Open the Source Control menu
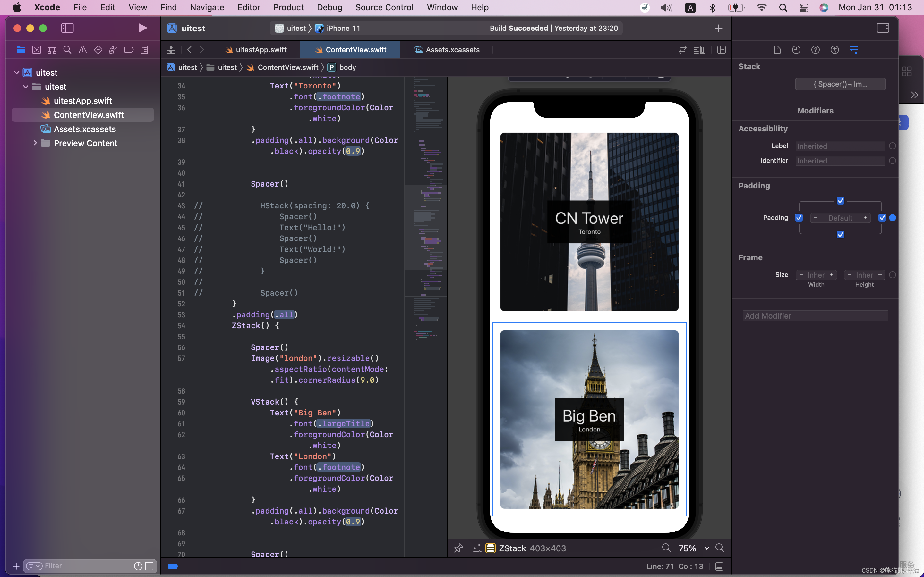This screenshot has height=577, width=924. (384, 7)
